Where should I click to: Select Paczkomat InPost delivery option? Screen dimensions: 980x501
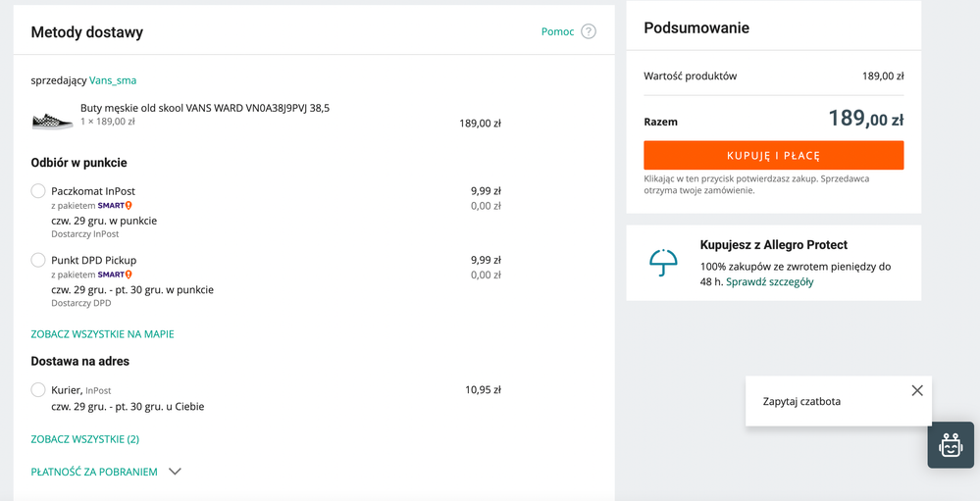point(38,191)
